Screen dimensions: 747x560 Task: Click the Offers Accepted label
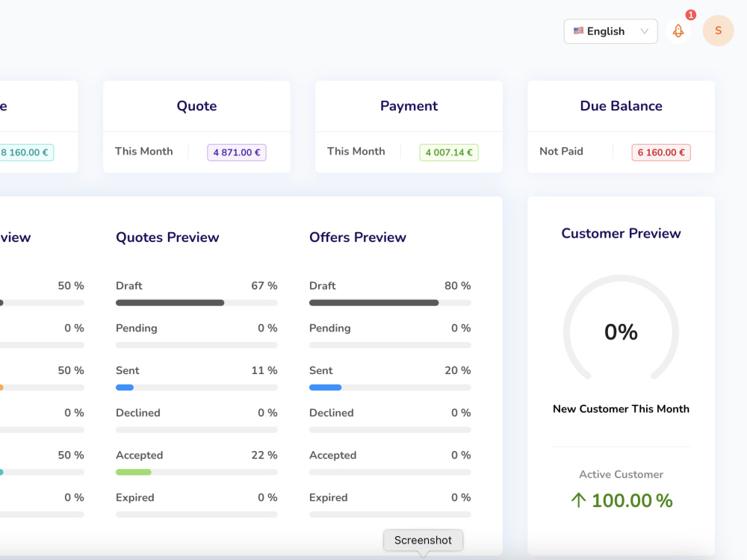(332, 455)
